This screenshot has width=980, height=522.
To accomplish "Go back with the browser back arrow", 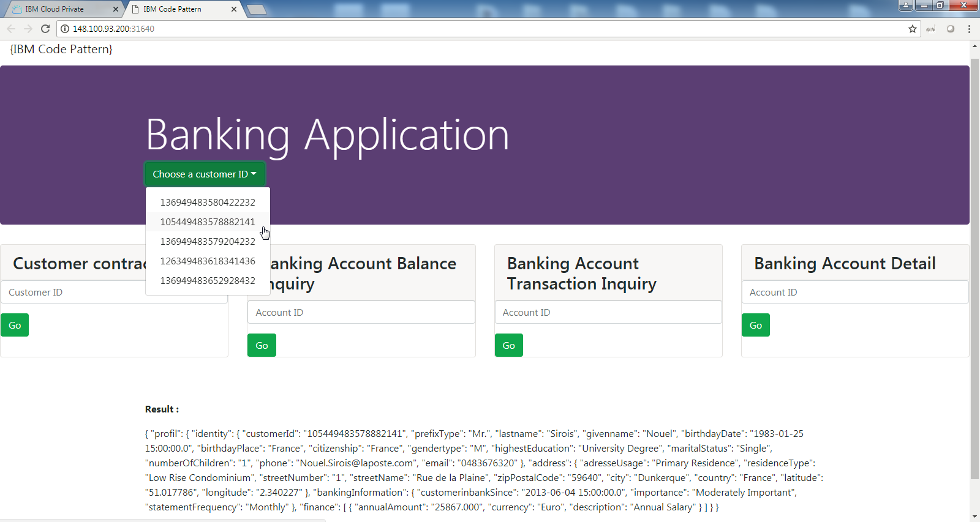I will pos(10,29).
